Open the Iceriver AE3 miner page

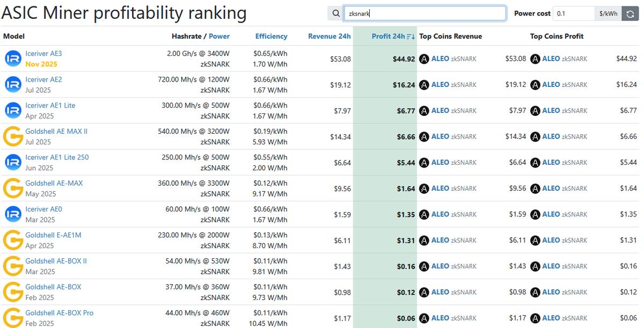click(x=43, y=54)
